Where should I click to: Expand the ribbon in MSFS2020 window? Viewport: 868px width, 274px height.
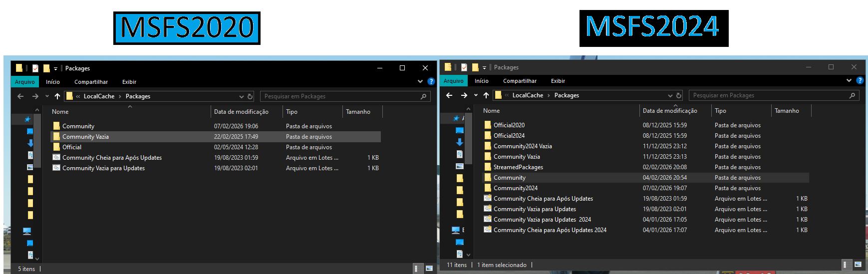coord(420,81)
